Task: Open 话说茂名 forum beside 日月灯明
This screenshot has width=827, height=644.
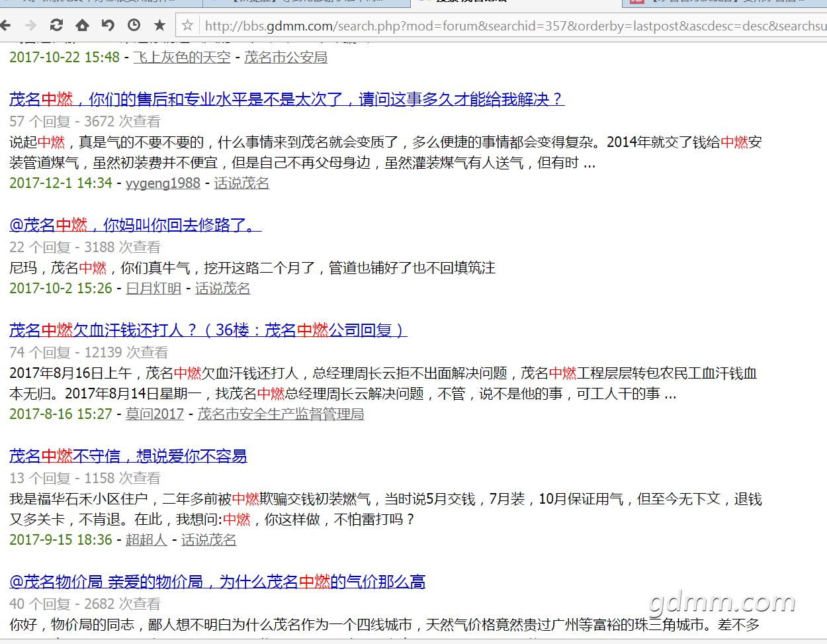Action: 223,289
